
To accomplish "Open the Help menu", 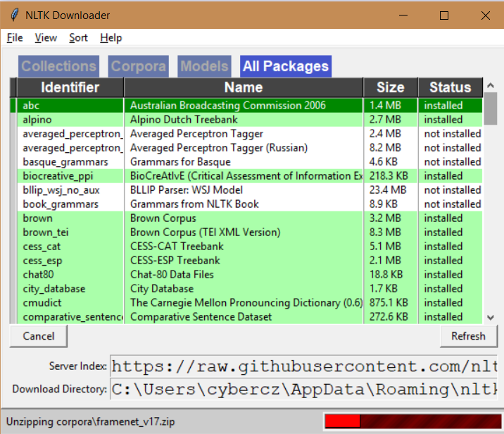I will point(111,37).
